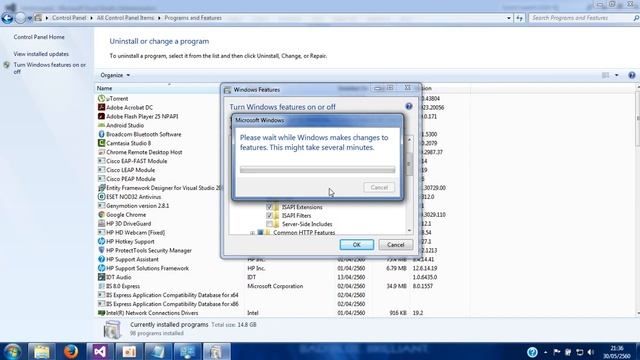Click Cancel at bottom of Windows Features dialog

395,245
